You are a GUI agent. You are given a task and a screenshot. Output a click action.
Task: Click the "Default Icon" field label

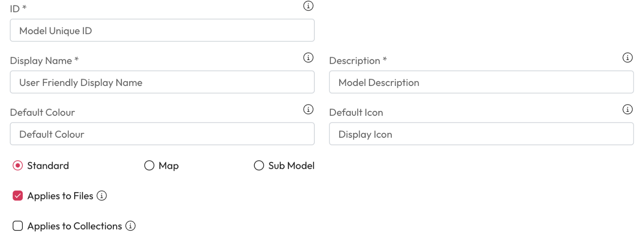356,113
